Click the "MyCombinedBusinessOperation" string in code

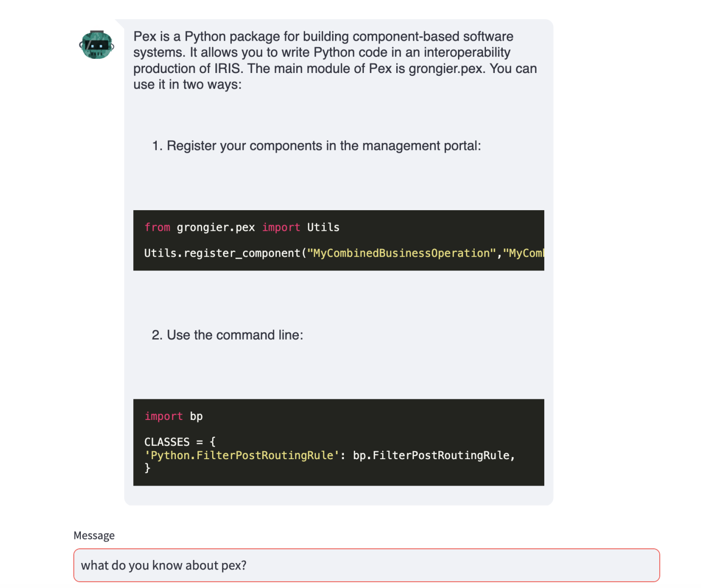(402, 253)
